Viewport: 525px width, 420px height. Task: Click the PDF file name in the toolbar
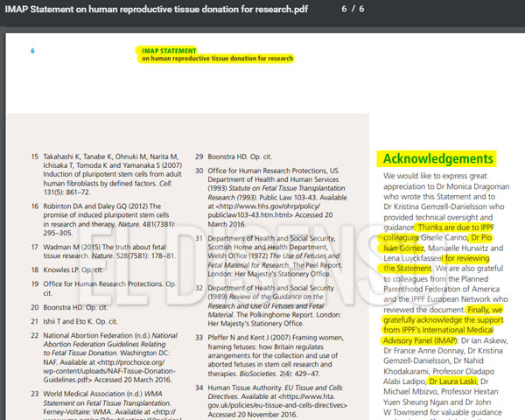click(x=157, y=9)
